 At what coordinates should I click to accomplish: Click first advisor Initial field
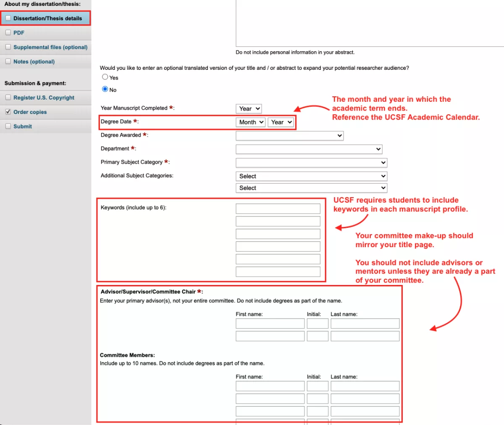coord(318,323)
